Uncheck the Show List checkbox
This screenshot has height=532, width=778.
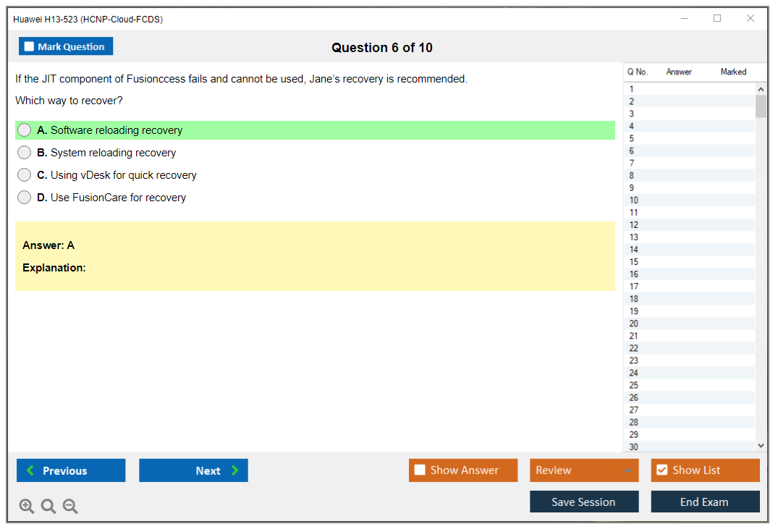tap(661, 470)
